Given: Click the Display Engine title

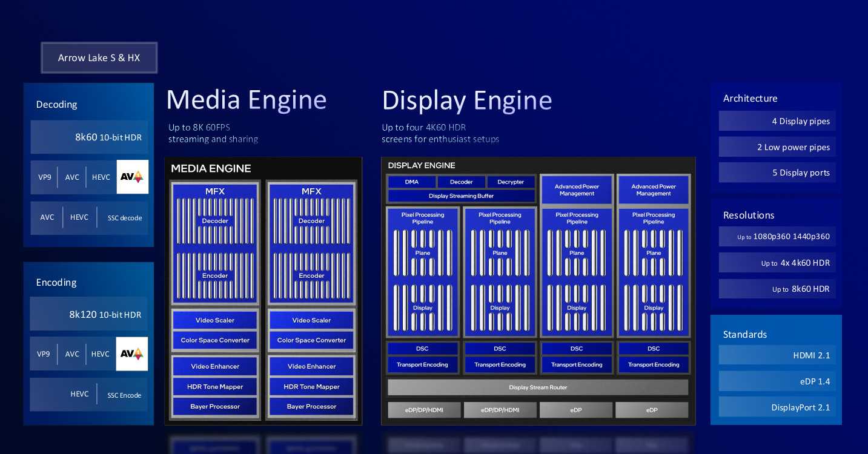Looking at the screenshot, I should (x=467, y=100).
